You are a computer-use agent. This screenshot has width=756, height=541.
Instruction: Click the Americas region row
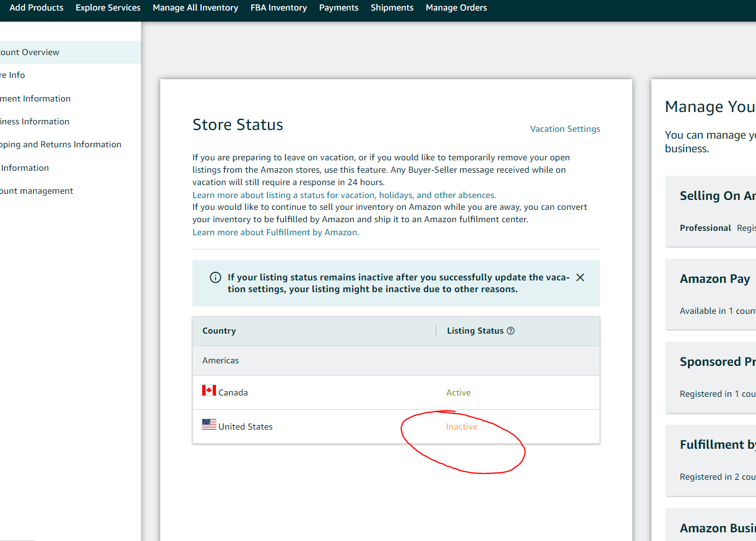click(396, 360)
